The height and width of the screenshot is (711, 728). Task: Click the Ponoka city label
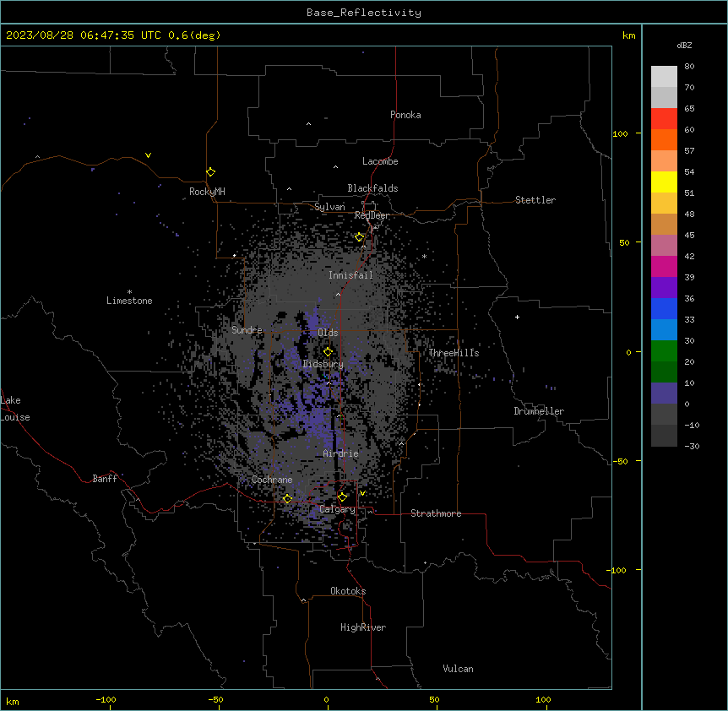(x=405, y=115)
